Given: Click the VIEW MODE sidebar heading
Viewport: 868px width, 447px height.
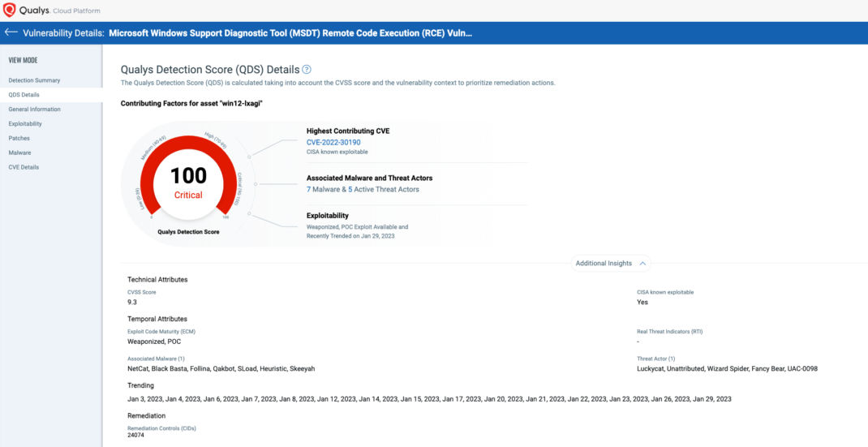Looking at the screenshot, I should click(x=24, y=60).
